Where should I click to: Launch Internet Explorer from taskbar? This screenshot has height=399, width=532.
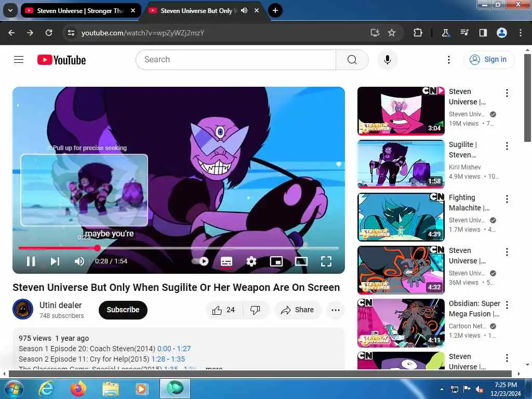tap(46, 389)
